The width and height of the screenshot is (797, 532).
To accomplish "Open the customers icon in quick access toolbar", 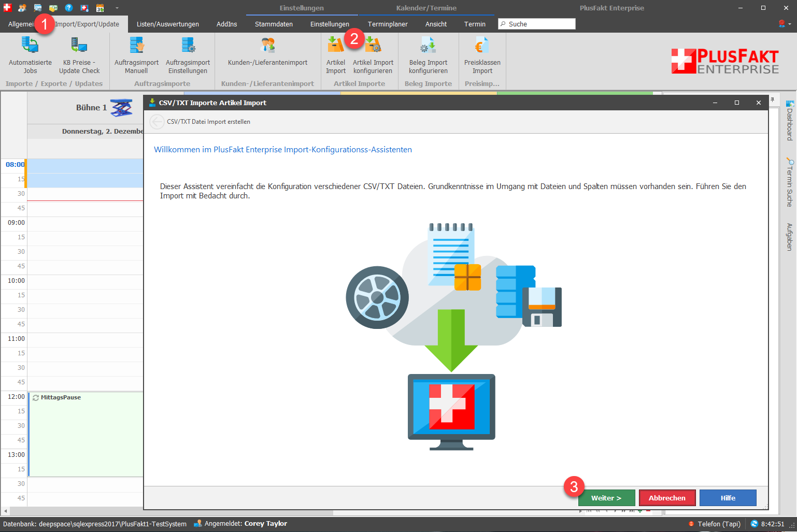I will [x=22, y=8].
